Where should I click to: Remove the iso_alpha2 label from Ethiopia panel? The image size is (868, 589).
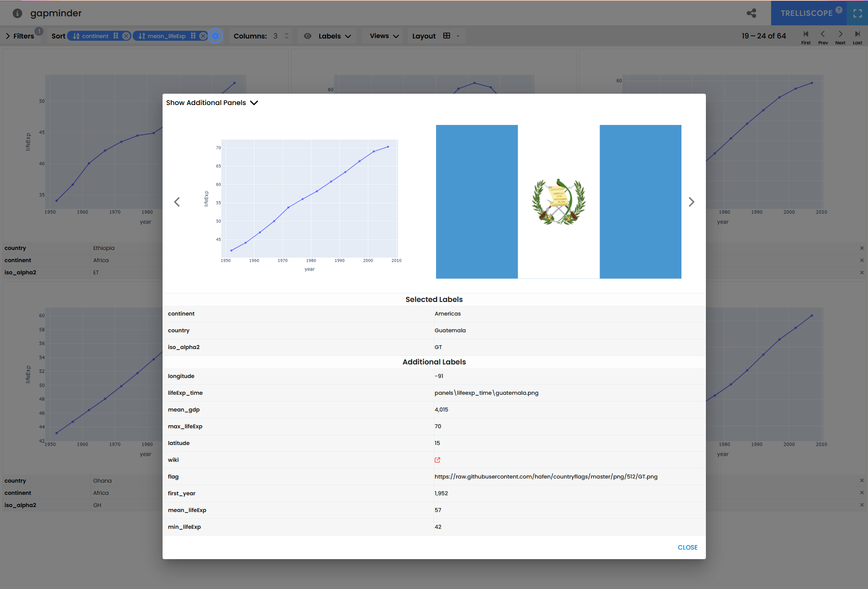[x=862, y=272]
